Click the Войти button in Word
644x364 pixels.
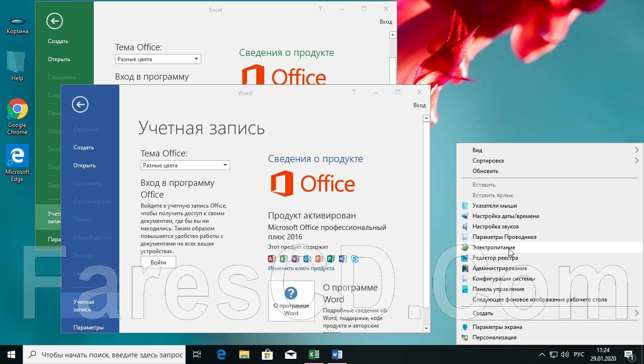click(x=158, y=262)
